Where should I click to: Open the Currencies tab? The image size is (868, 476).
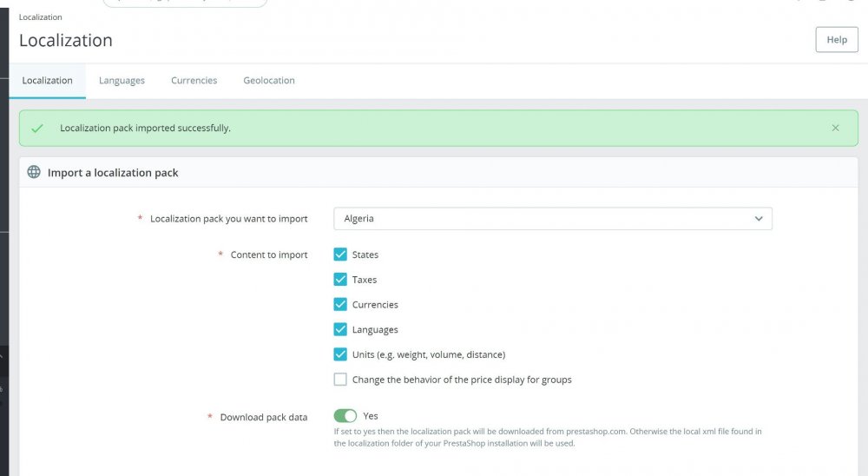(x=194, y=81)
